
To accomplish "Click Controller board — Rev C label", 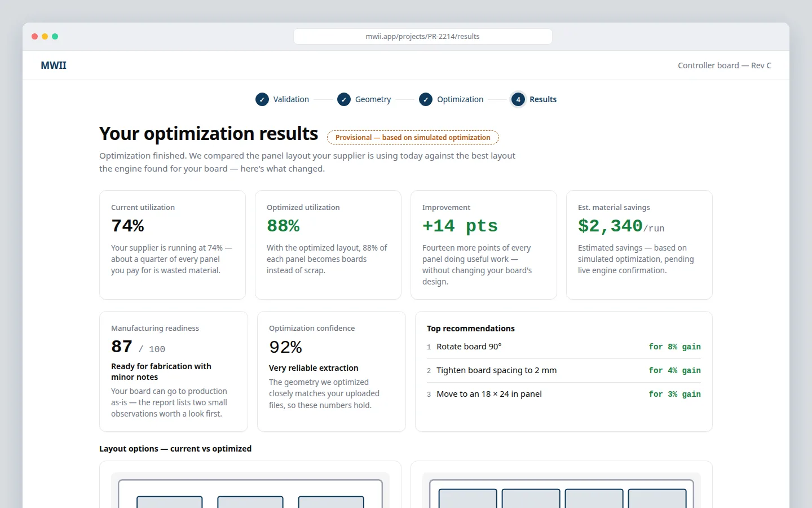I will [725, 65].
